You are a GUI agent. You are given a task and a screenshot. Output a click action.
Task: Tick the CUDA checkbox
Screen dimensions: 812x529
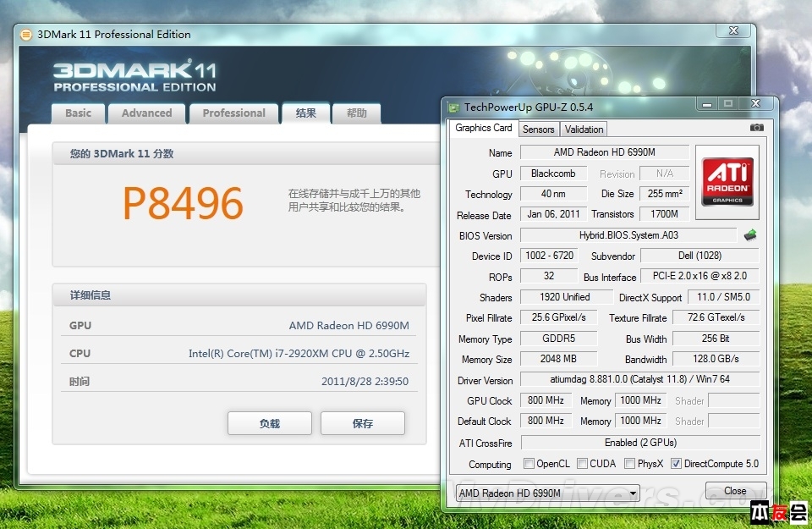582,464
